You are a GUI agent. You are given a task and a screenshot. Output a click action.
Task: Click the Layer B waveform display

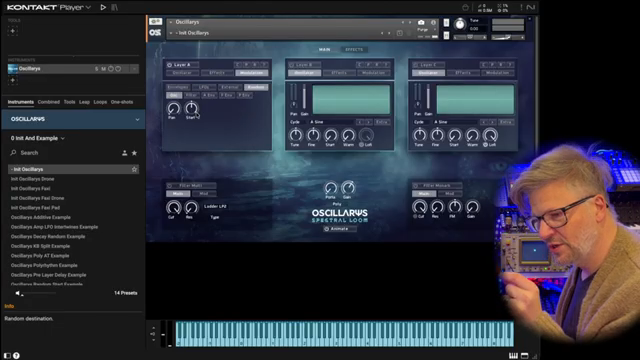pos(351,99)
